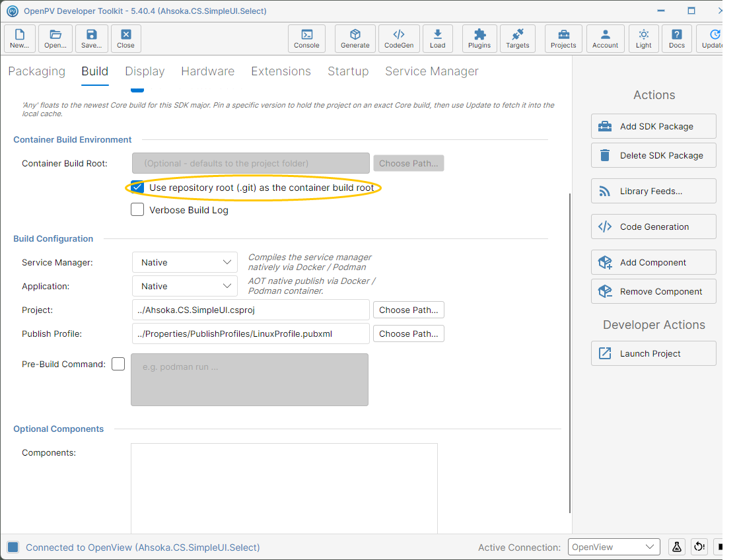This screenshot has height=560, width=737.
Task: Open the Account toolbar item
Action: click(605, 38)
